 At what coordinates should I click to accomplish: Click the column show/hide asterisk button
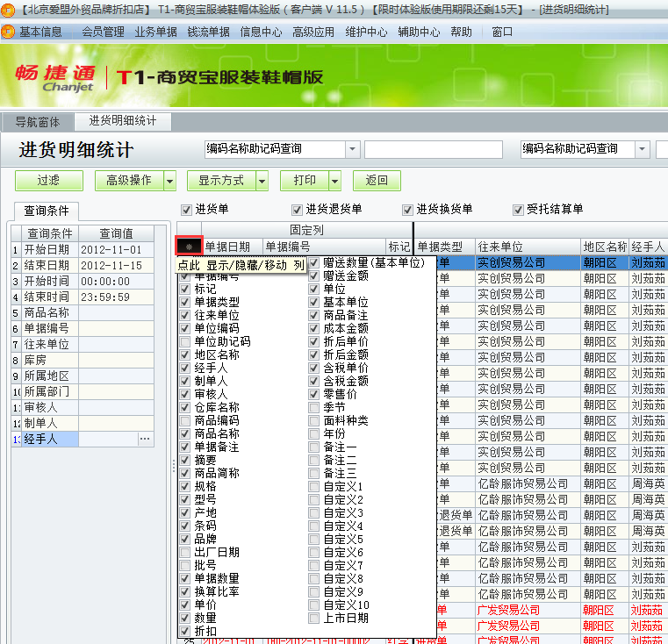[189, 247]
